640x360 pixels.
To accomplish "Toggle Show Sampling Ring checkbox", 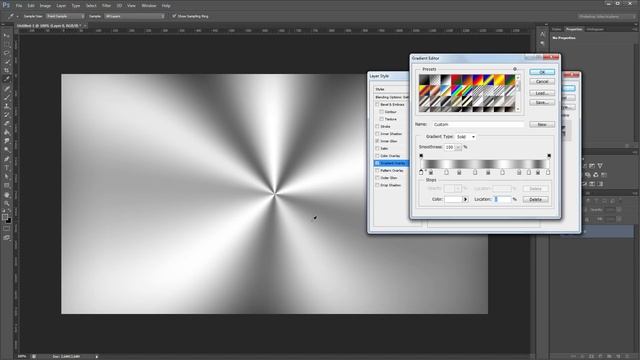I will pyautogui.click(x=174, y=16).
